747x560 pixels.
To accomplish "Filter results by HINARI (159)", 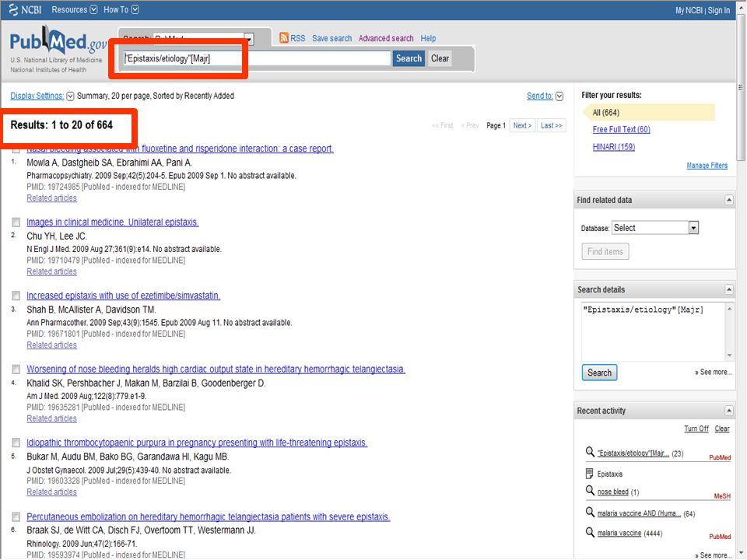I will click(614, 147).
